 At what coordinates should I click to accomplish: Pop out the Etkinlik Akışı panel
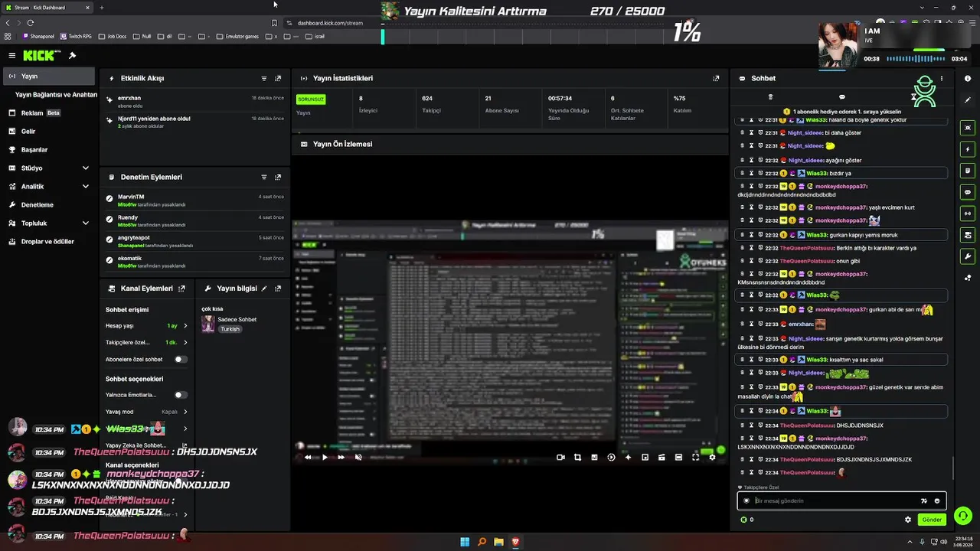tap(278, 78)
